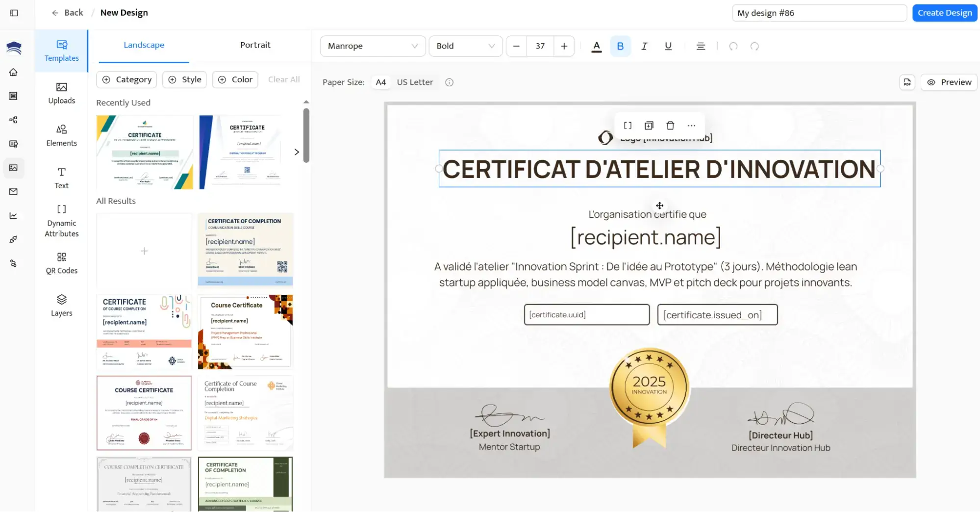980x512 pixels.
Task: Duplicate the selected certificate title element
Action: 649,126
